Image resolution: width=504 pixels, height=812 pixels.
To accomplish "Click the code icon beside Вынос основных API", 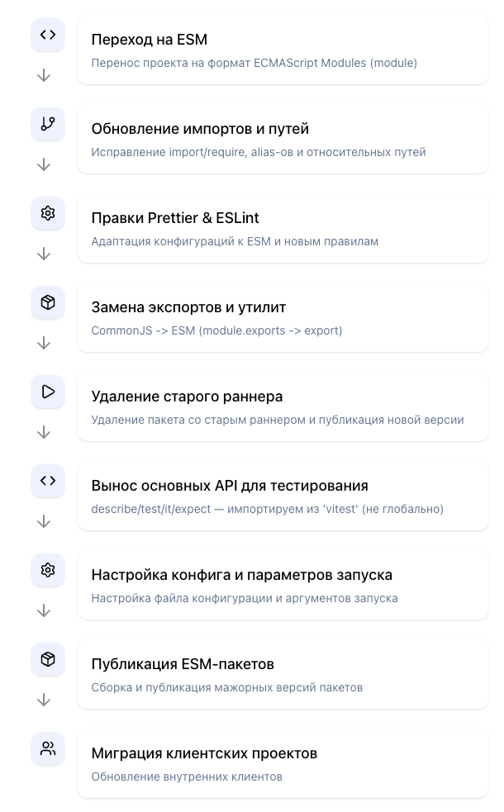I will pyautogui.click(x=48, y=481).
